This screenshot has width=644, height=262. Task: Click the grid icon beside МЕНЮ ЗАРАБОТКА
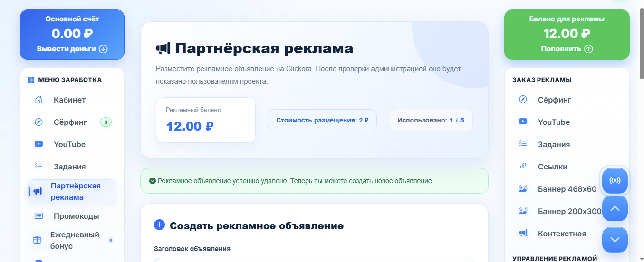31,80
